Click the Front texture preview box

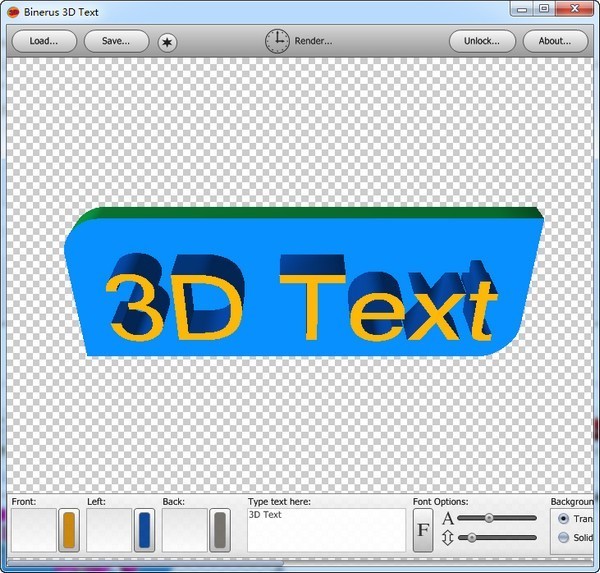33,530
